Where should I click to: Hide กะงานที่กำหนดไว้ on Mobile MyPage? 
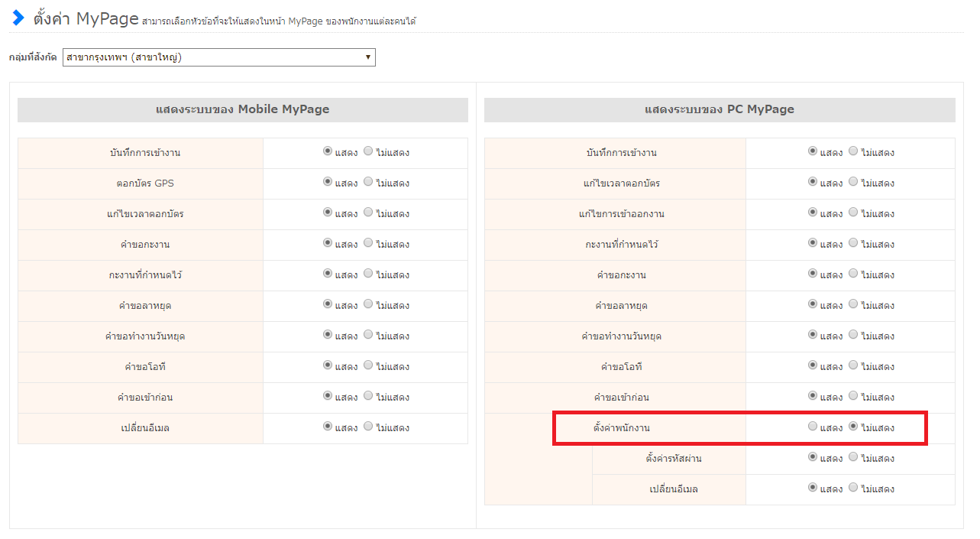pos(368,274)
